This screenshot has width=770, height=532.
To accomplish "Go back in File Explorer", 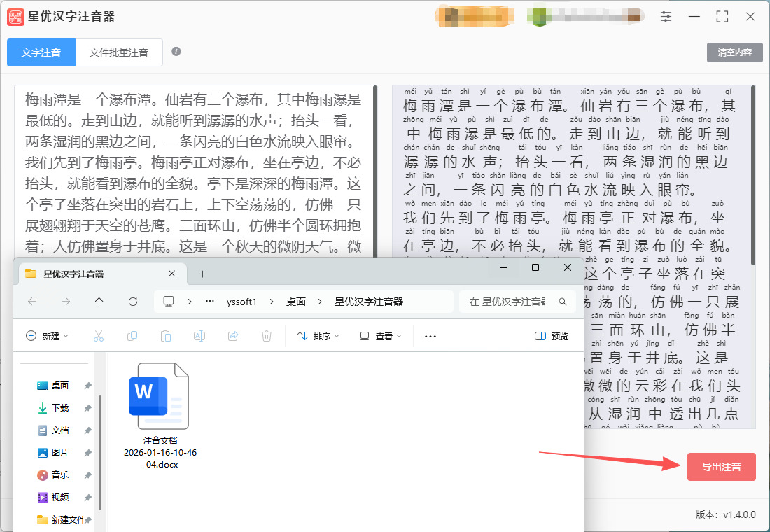I will pos(32,302).
